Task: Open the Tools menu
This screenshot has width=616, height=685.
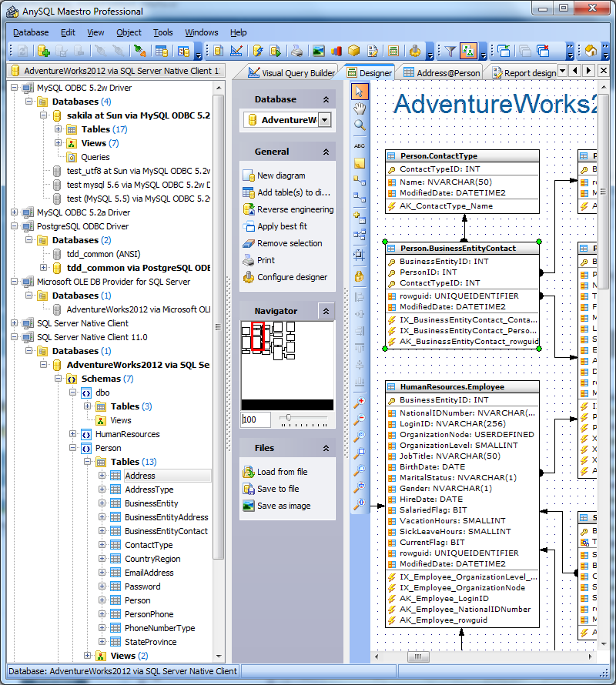Action: tap(162, 32)
